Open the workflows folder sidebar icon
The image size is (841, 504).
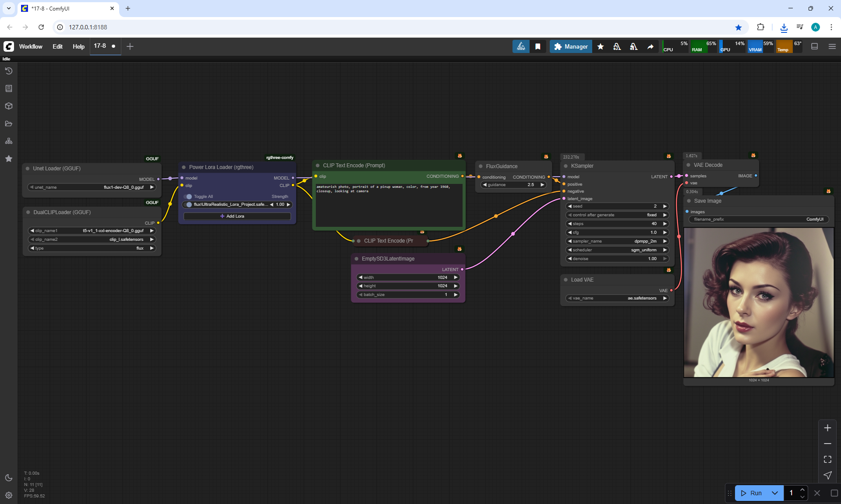(8, 123)
